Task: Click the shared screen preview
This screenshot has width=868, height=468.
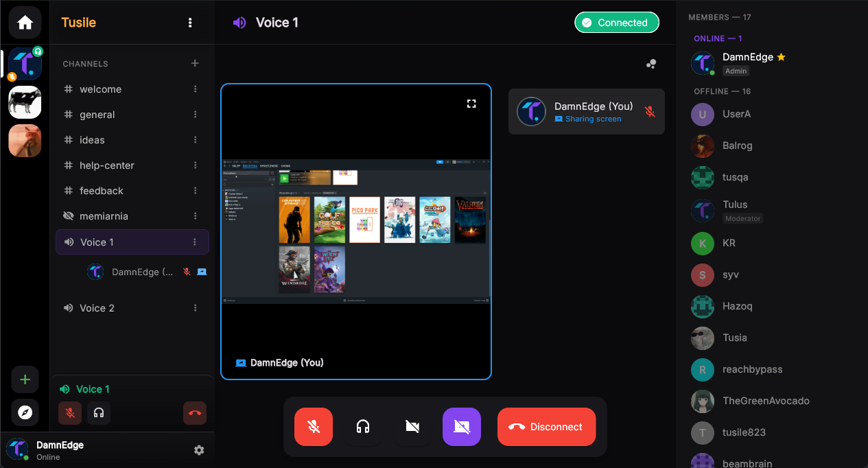Action: tap(356, 231)
